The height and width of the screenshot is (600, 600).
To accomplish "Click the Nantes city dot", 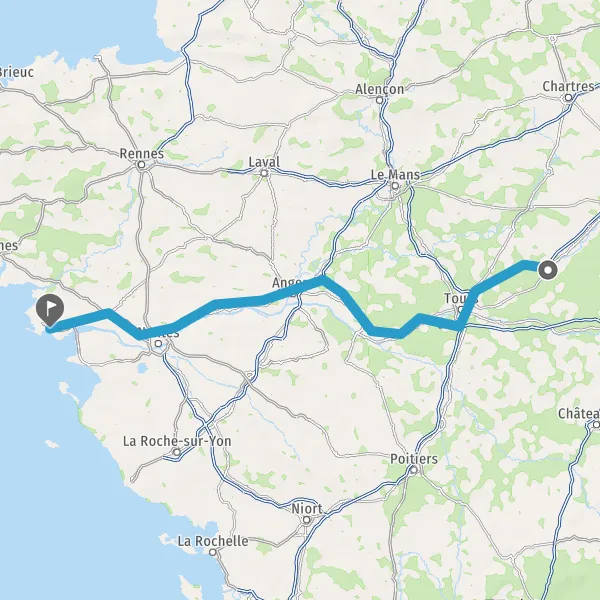I will coord(158,344).
